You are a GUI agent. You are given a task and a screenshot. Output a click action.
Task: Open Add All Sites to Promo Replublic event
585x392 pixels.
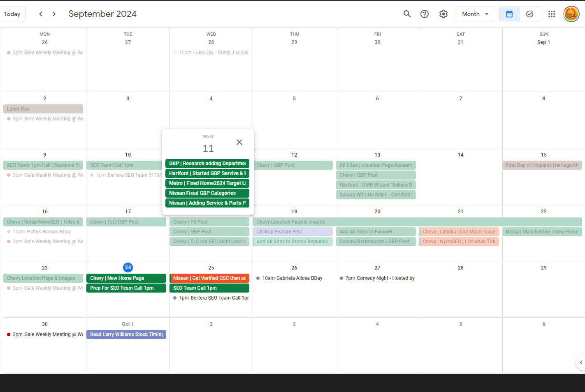292,242
